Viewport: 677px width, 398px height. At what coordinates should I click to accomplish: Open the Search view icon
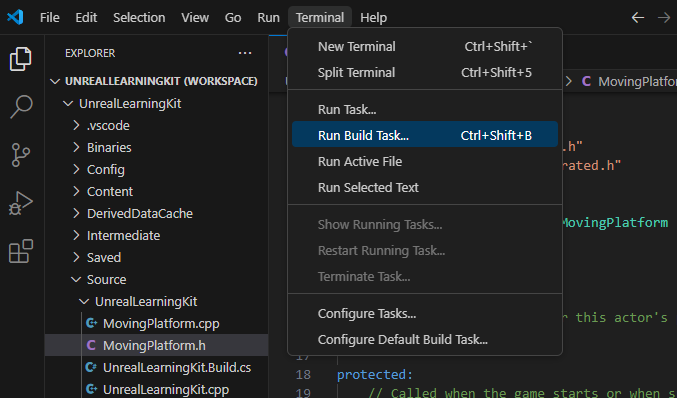coord(21,107)
